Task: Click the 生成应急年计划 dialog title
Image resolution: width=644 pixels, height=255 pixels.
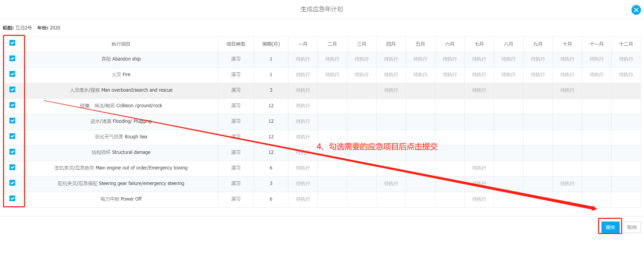Action: [322, 9]
